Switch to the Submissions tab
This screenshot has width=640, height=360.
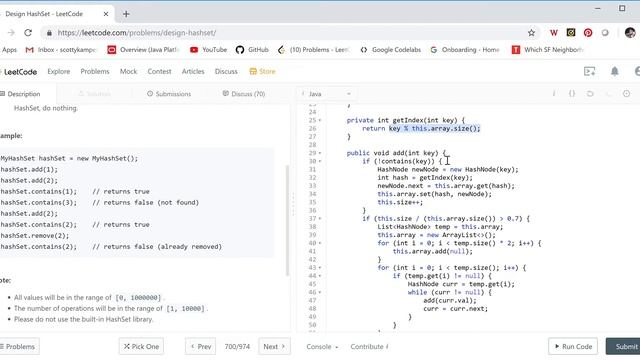pos(169,94)
